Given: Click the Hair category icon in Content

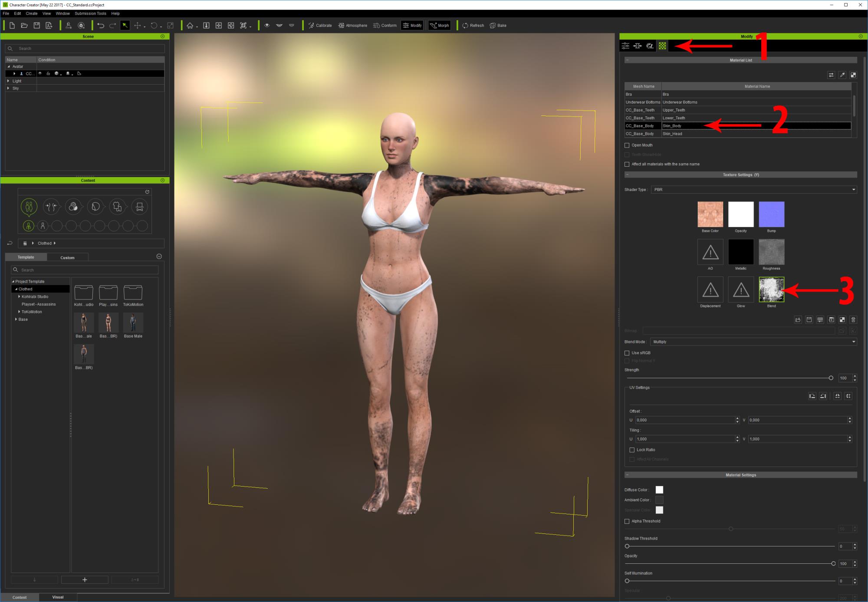Looking at the screenshot, I should click(x=95, y=207).
